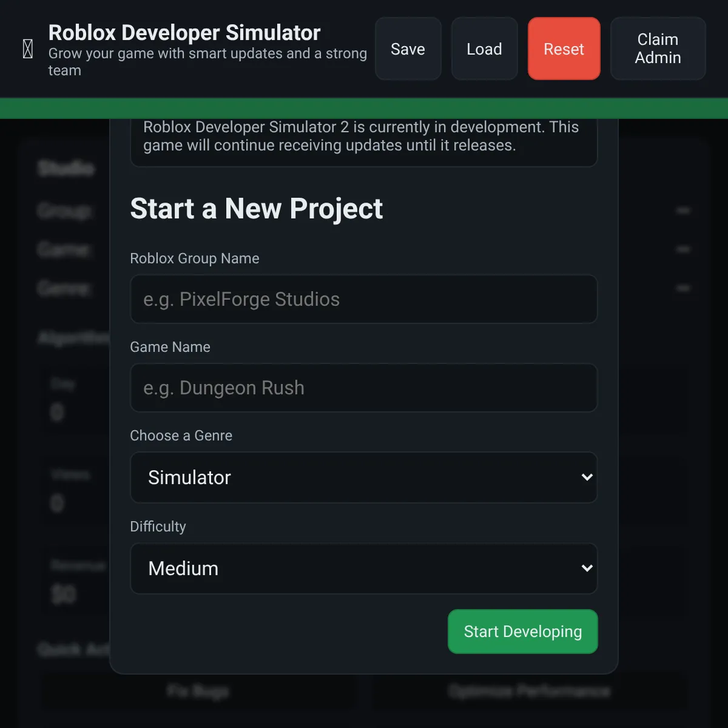
Task: Click the red Reset button
Action: point(564,49)
